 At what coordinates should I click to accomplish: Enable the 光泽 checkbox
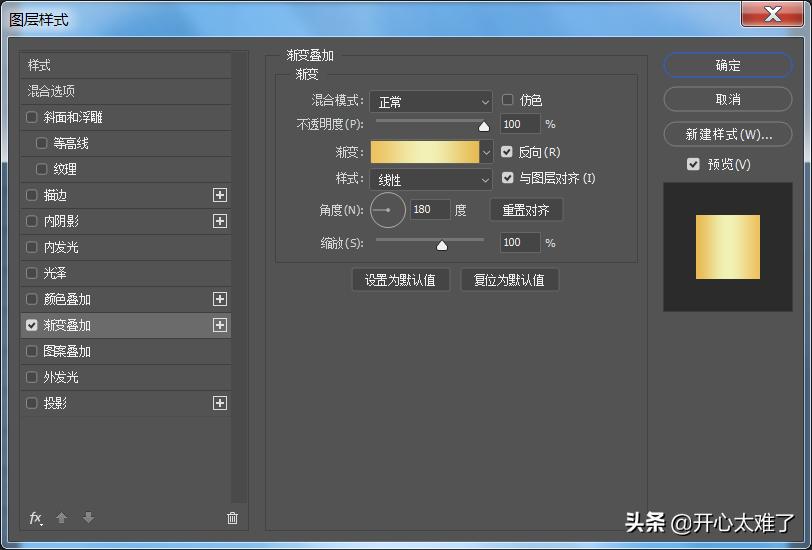coord(32,273)
